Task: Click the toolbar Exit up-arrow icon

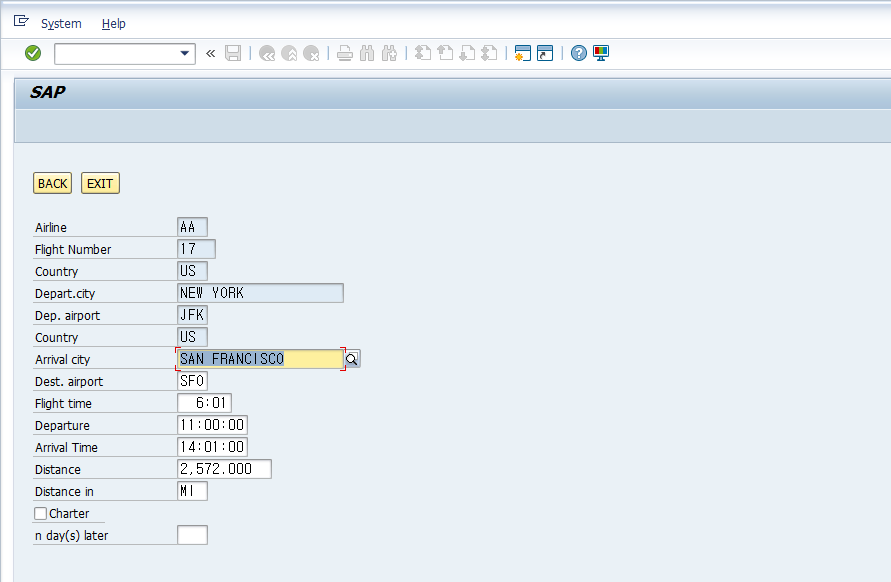Action: [x=289, y=53]
